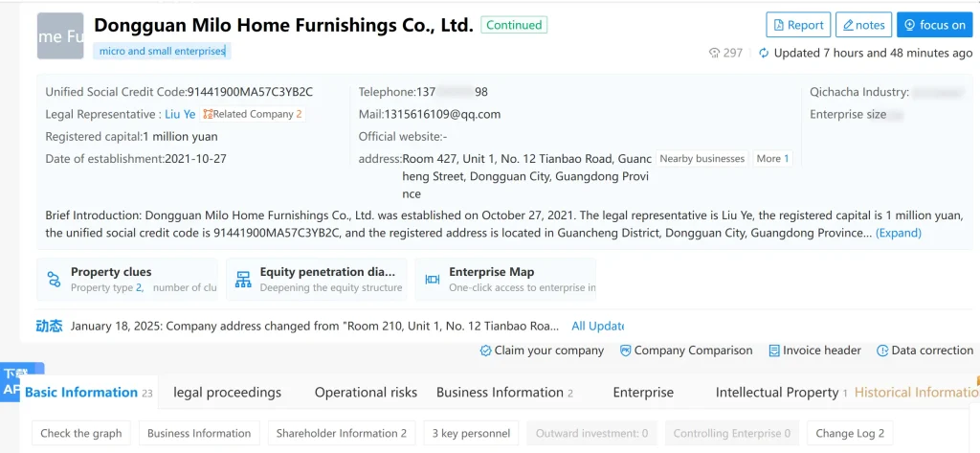Click the January 18, 2025 address change entry

[315, 326]
